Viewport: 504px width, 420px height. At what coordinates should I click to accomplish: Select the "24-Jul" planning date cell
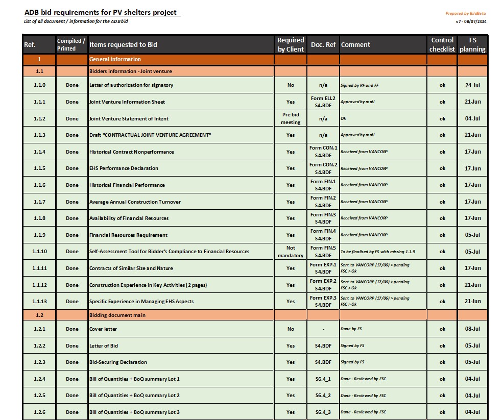pos(472,85)
